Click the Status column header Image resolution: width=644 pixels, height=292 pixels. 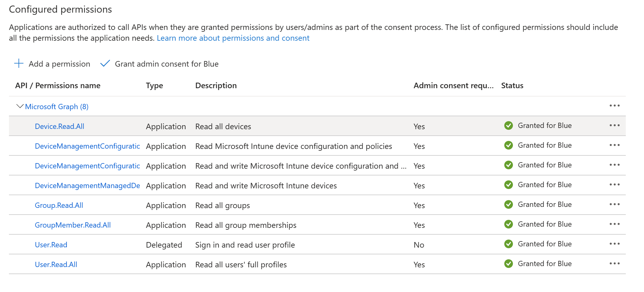click(x=512, y=85)
